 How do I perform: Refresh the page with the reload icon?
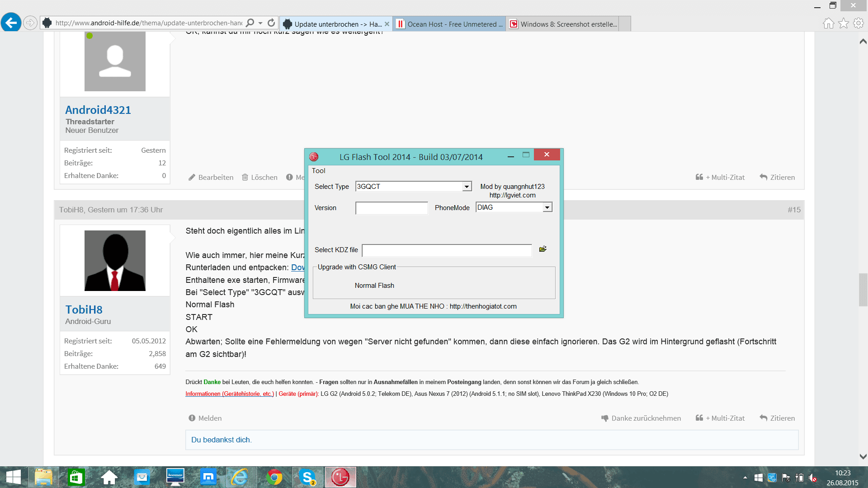point(271,23)
